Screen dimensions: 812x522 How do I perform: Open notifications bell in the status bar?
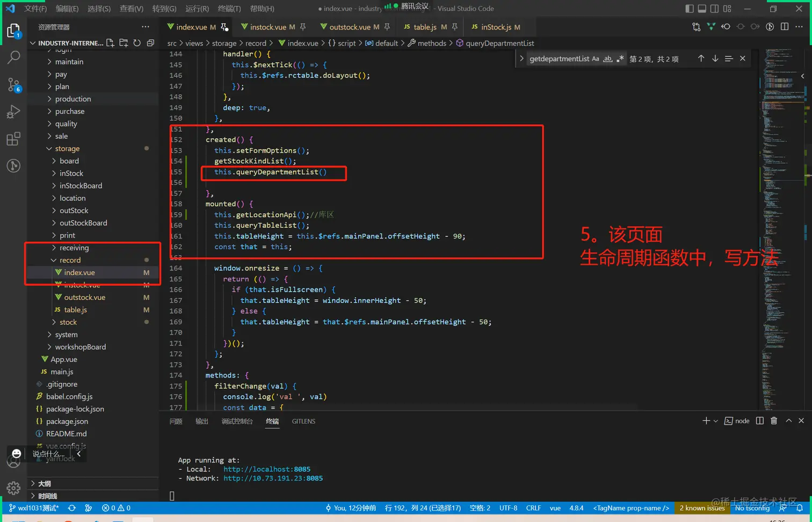point(800,508)
